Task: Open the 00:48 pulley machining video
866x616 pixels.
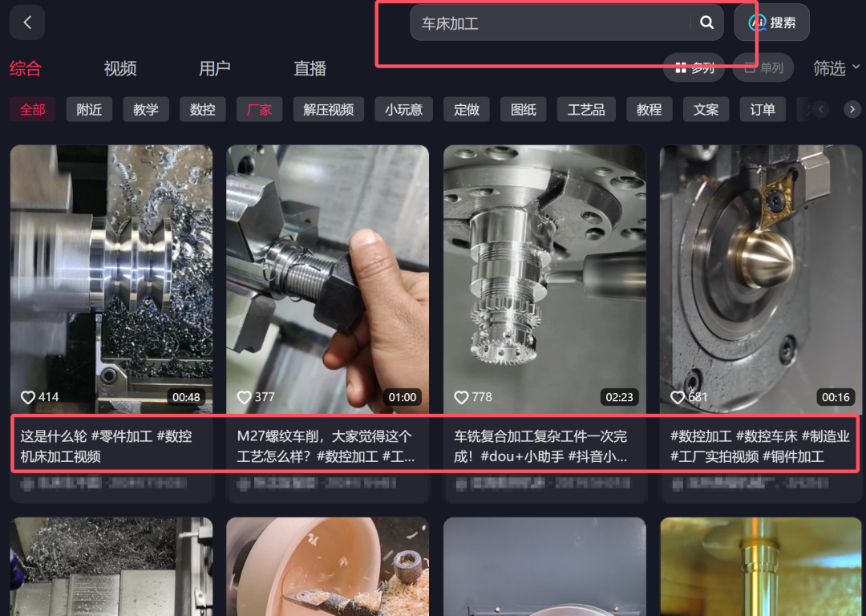Action: point(111,279)
